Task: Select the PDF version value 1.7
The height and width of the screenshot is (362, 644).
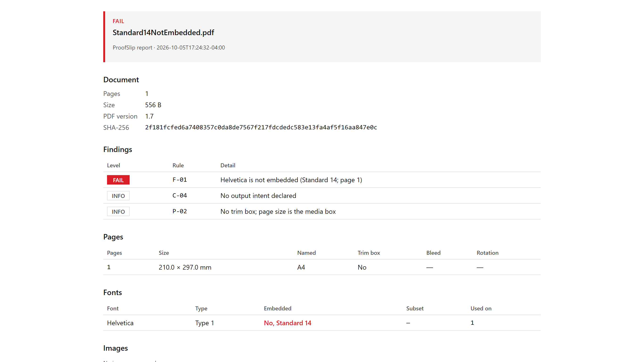Action: 149,116
